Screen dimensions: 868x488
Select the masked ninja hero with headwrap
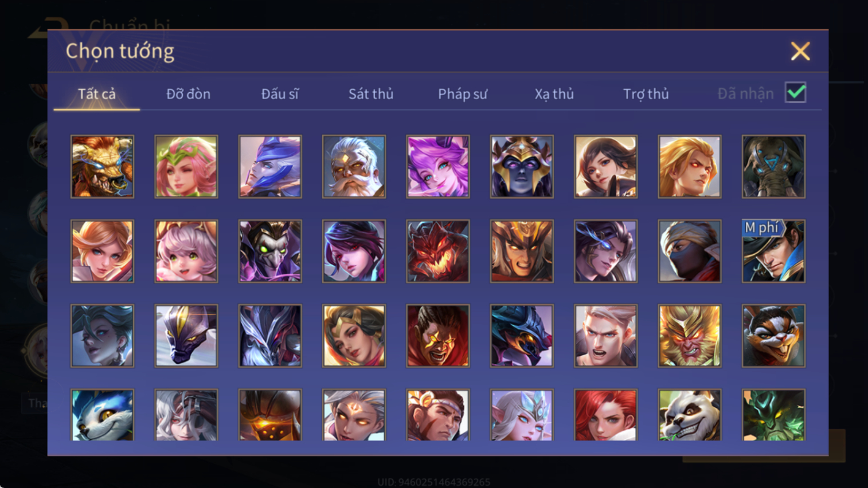(690, 251)
